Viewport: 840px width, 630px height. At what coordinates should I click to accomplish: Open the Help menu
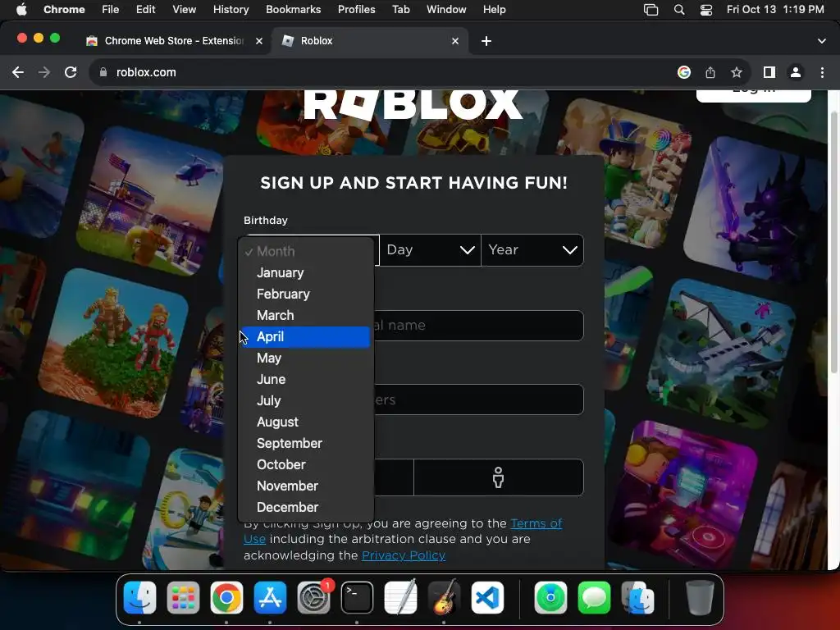[494, 10]
